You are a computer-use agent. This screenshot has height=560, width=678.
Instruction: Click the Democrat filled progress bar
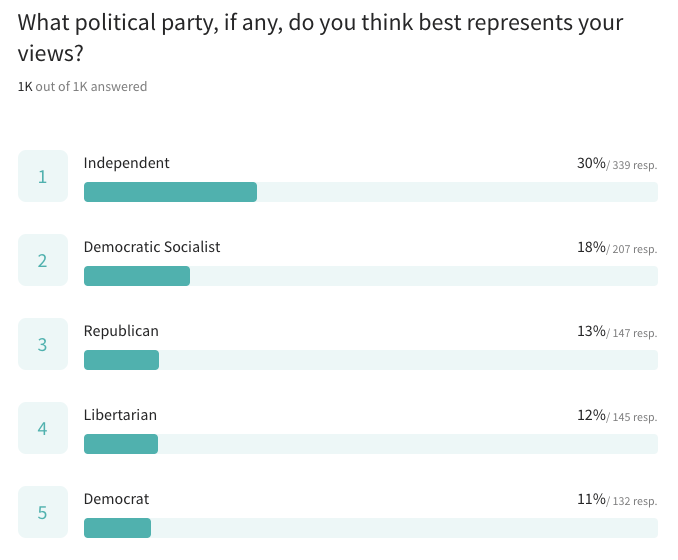pyautogui.click(x=118, y=528)
